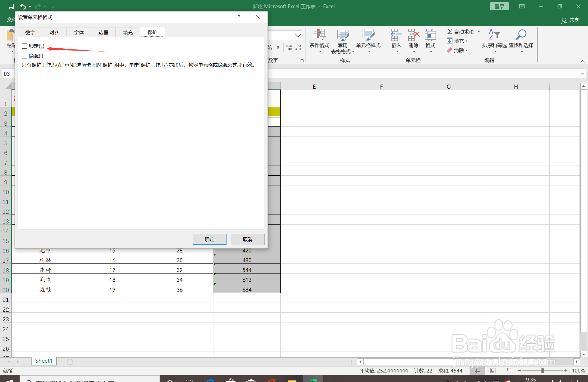This screenshot has height=382, width=588.
Task: Click the Save icon in quick access toolbar
Action: click(x=11, y=7)
